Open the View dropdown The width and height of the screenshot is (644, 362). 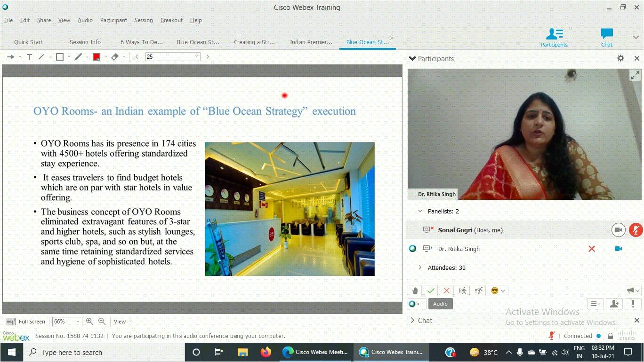123,322
